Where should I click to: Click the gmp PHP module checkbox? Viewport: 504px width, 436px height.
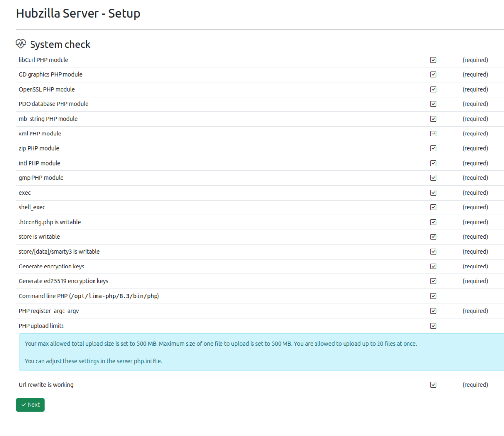click(433, 178)
